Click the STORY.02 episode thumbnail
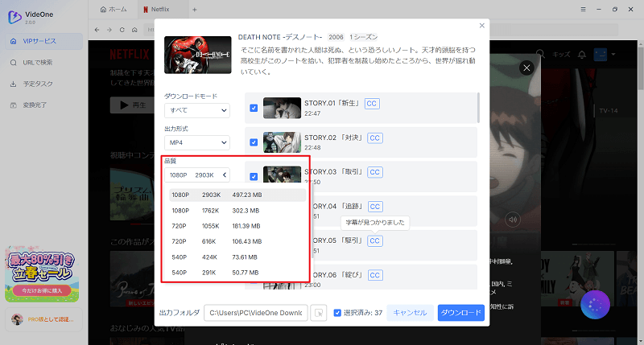This screenshot has width=644, height=345. (x=283, y=142)
